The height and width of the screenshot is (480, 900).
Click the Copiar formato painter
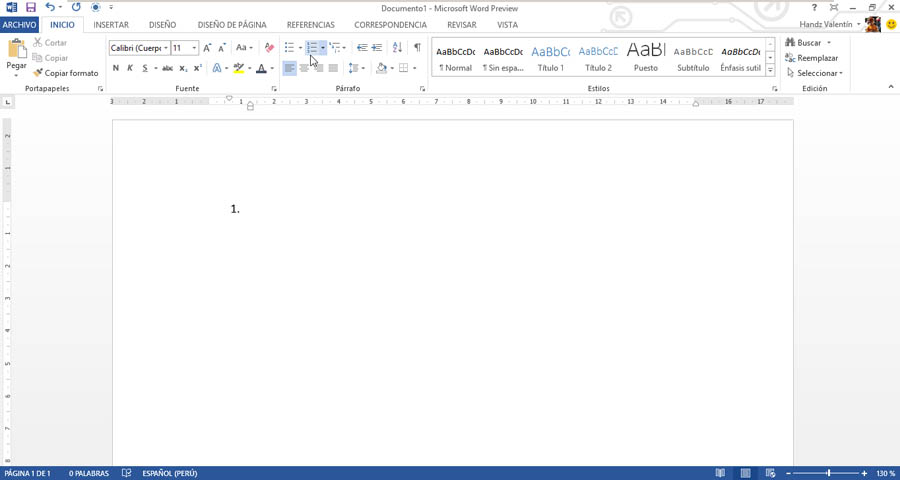pos(66,73)
